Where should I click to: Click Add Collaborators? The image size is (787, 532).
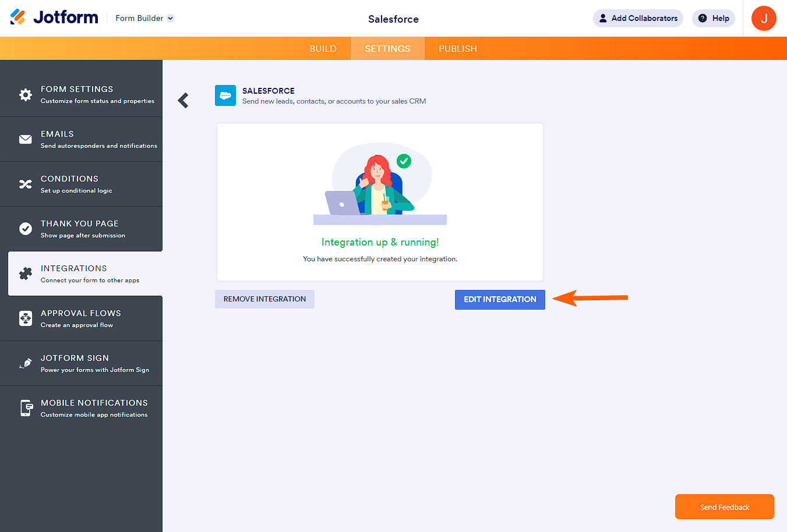[x=638, y=18]
